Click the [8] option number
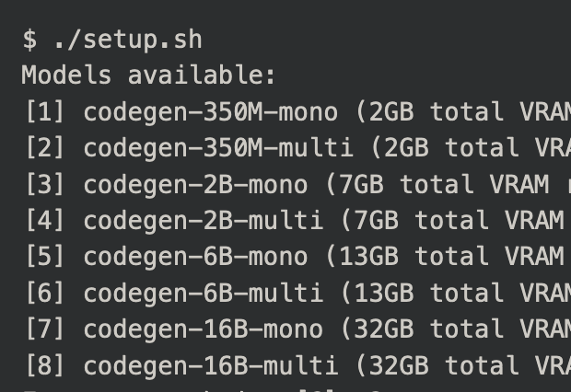The image size is (571, 392). (44, 365)
